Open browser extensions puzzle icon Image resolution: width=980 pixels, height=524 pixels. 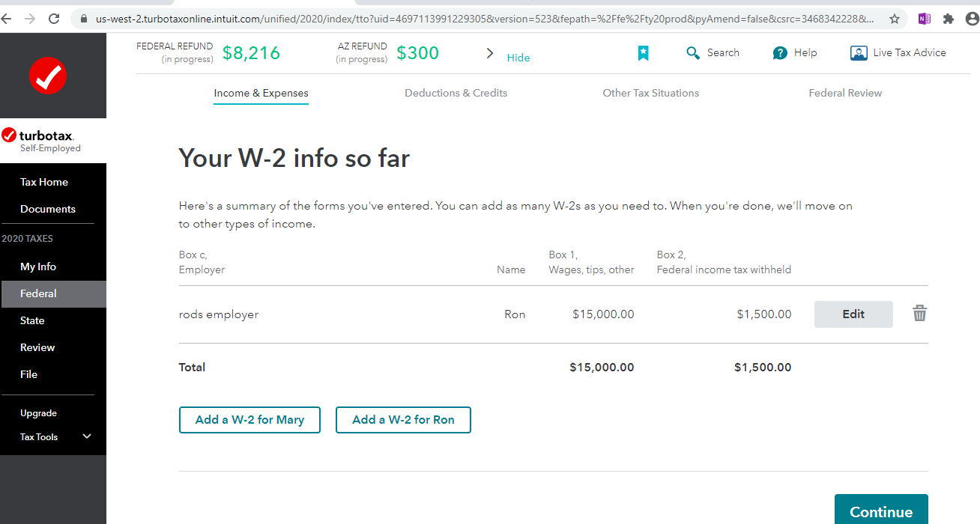click(949, 19)
